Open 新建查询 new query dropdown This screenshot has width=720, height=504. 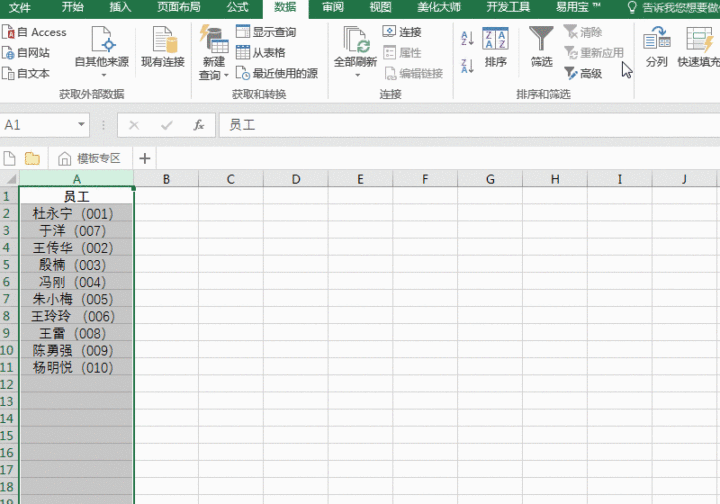[x=214, y=52]
